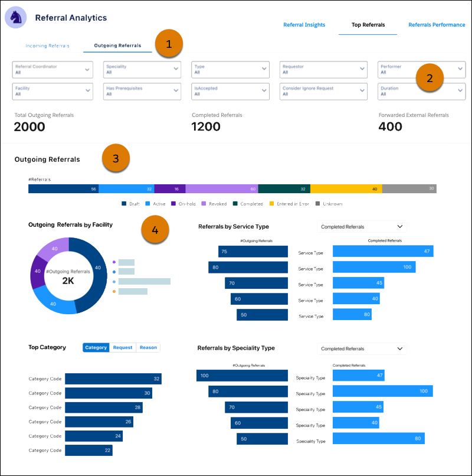Click the Referral Analytics horse logo icon
The height and width of the screenshot is (476, 472).
click(x=16, y=17)
